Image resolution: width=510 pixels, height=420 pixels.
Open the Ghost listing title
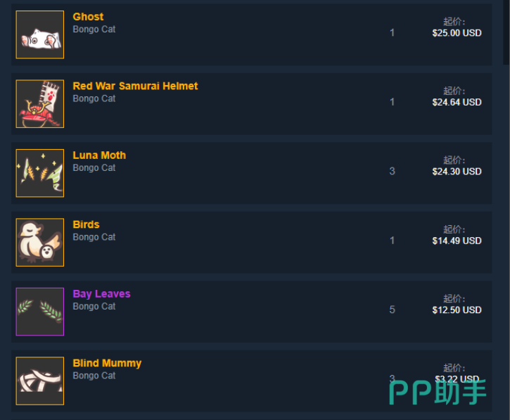(88, 17)
